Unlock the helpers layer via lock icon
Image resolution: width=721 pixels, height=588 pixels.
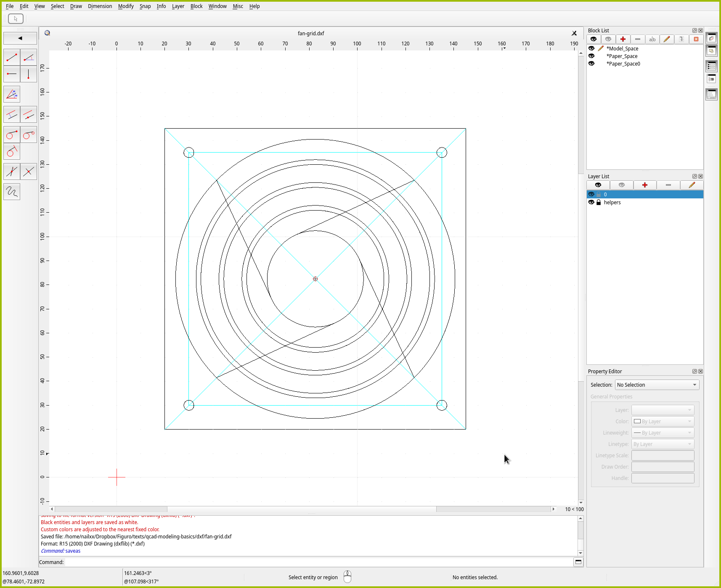(x=599, y=202)
